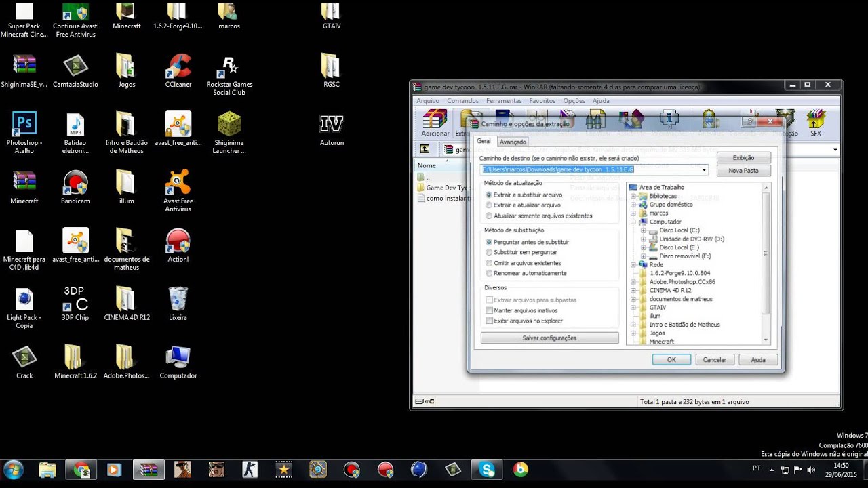The height and width of the screenshot is (488, 868).
Task: Click the Nova Pasta button
Action: (744, 171)
